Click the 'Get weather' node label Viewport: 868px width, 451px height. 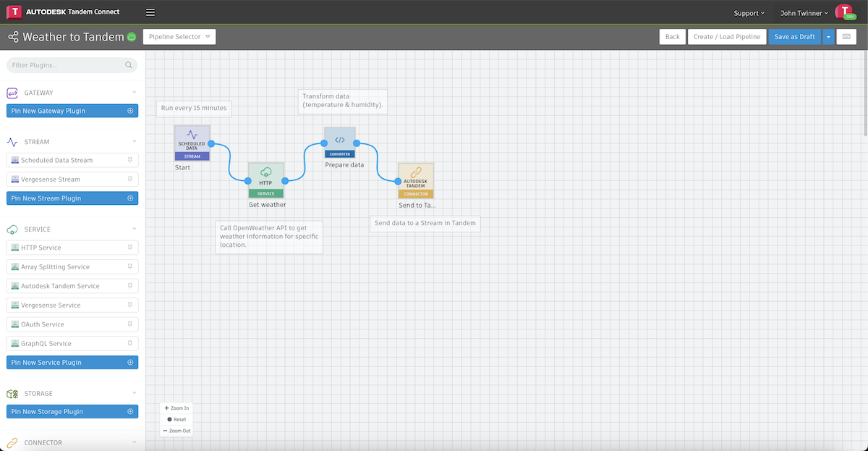point(268,205)
